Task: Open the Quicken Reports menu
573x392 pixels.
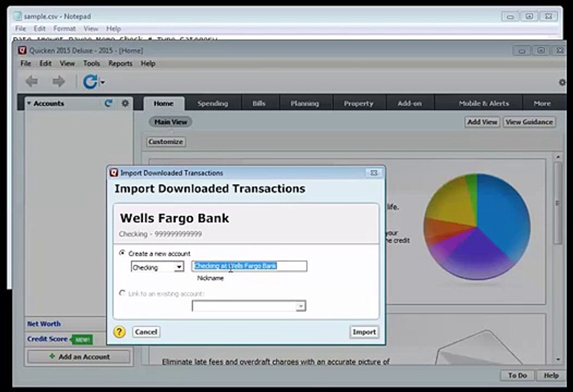Action: click(x=120, y=63)
